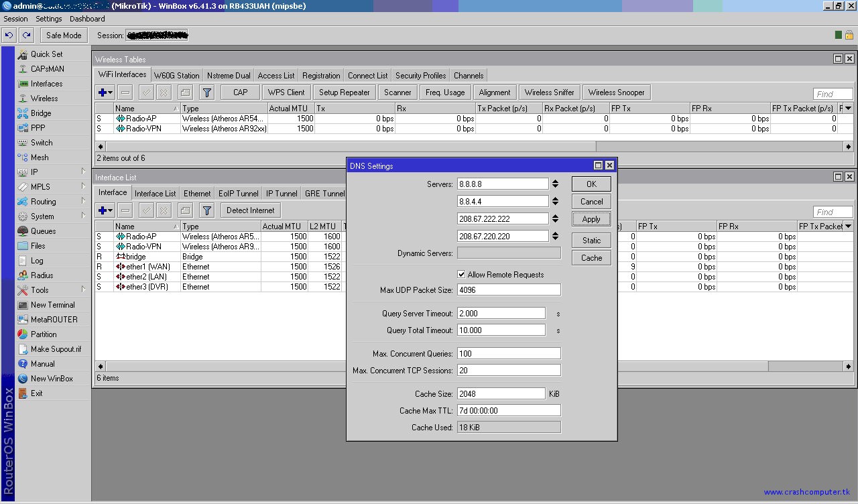Expand the IP submenu in sidebar
This screenshot has height=504, width=858.
(x=54, y=172)
